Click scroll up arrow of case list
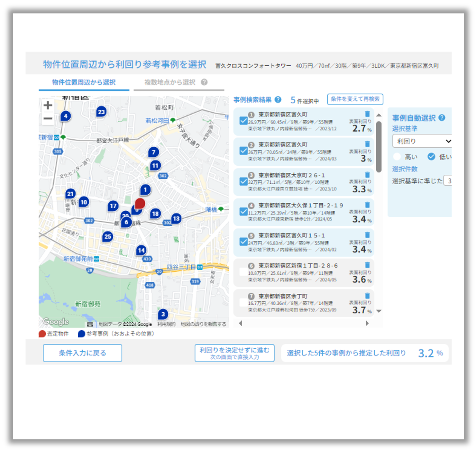The width and height of the screenshot is (476, 451). click(379, 115)
